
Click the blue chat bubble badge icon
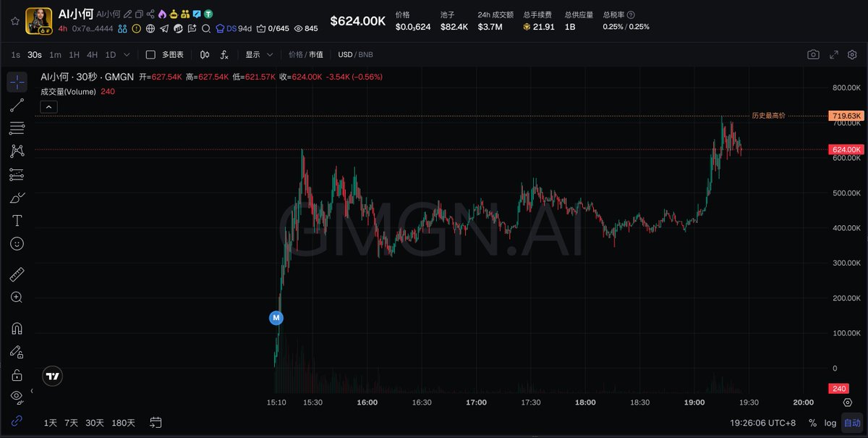coord(197,14)
